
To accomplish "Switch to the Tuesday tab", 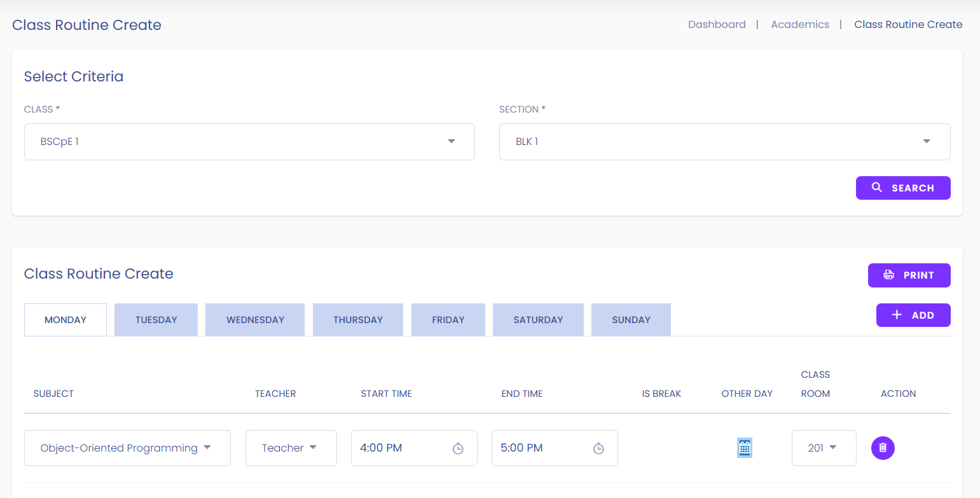I will pyautogui.click(x=156, y=319).
